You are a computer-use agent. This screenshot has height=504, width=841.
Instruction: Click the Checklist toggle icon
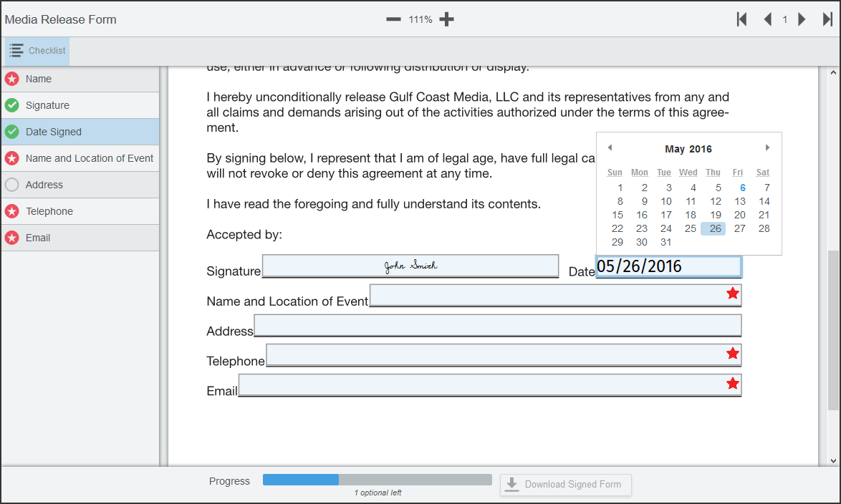16,50
